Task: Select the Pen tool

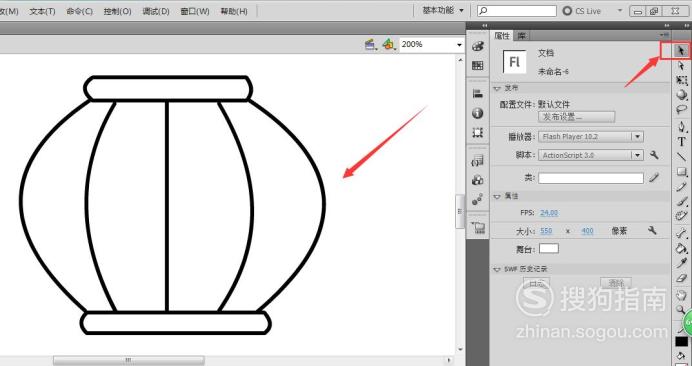Action: click(x=681, y=127)
